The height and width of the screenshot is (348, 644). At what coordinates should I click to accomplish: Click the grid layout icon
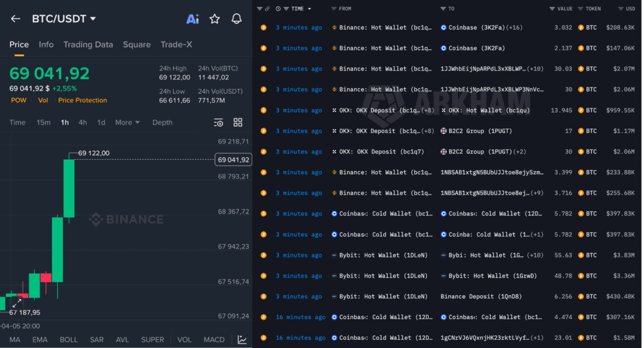click(x=238, y=123)
